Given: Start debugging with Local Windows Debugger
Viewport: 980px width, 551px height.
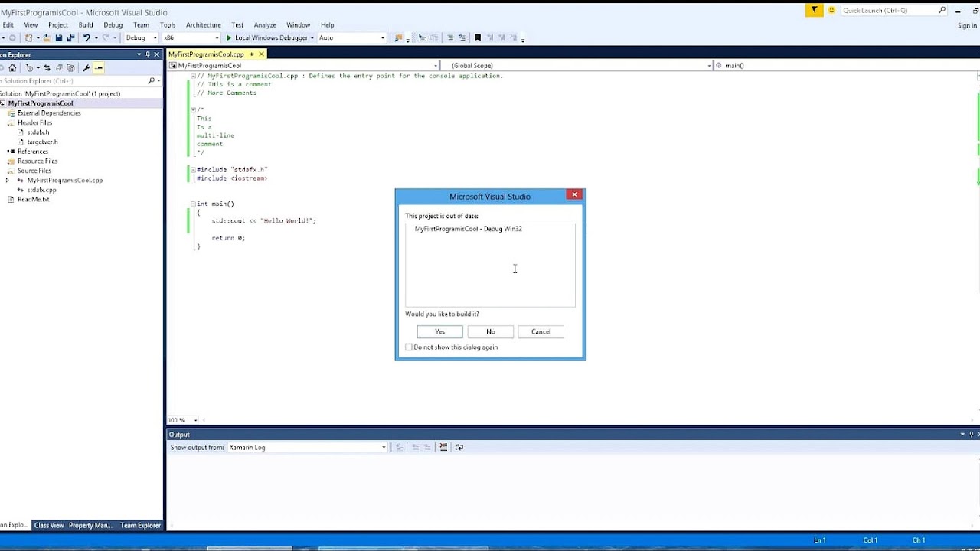Looking at the screenshot, I should (x=272, y=37).
